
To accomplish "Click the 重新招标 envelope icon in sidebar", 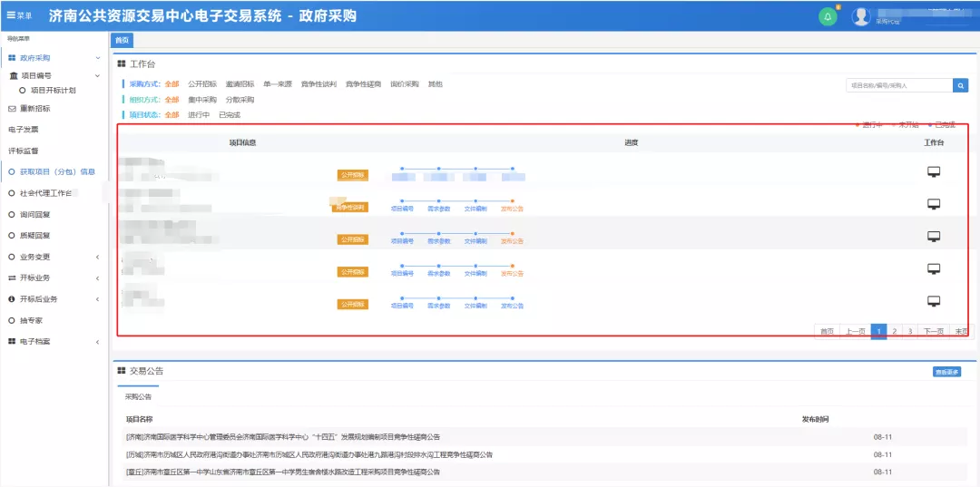I will (12, 109).
